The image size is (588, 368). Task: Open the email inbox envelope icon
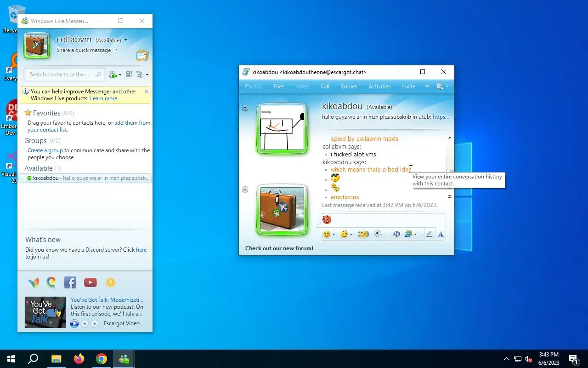(142, 56)
